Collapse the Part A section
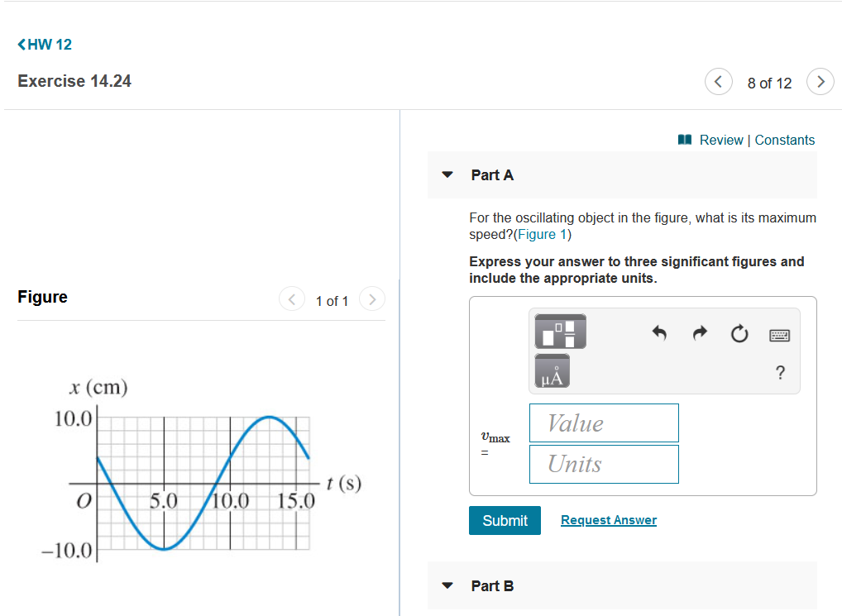The width and height of the screenshot is (842, 616). click(x=447, y=174)
